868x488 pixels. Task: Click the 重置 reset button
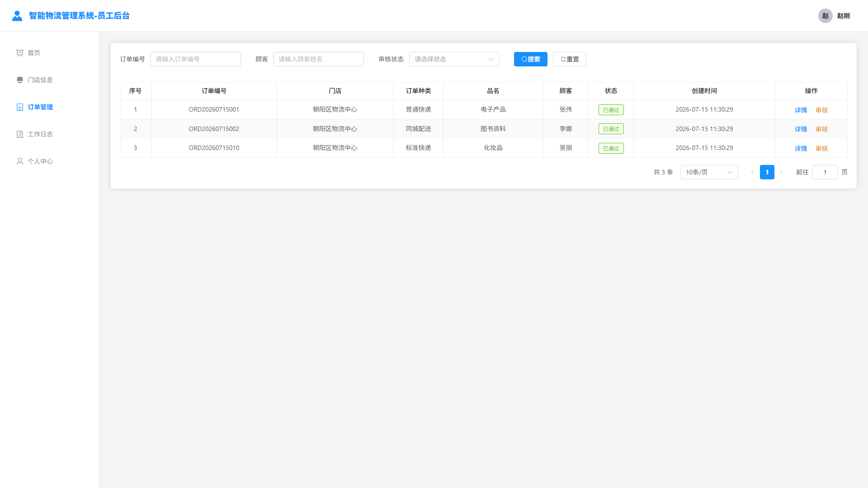(x=569, y=59)
